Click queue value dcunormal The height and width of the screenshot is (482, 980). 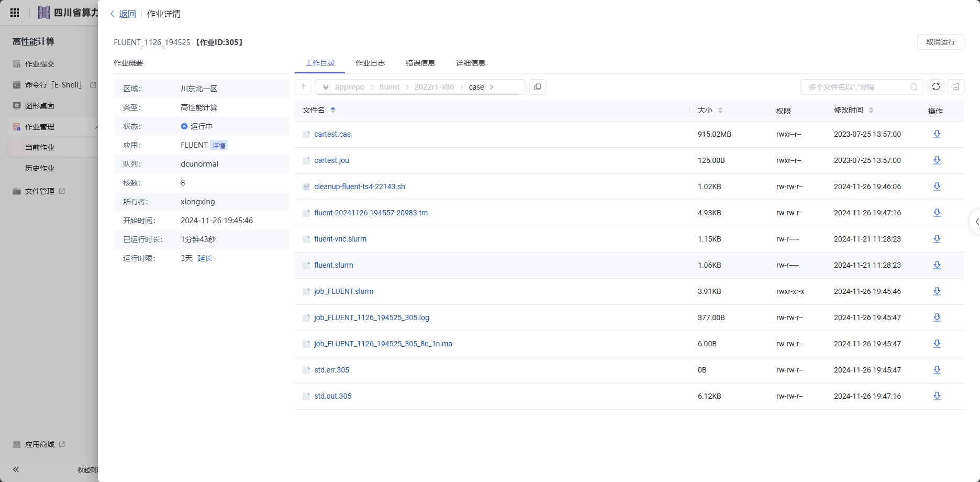(199, 164)
